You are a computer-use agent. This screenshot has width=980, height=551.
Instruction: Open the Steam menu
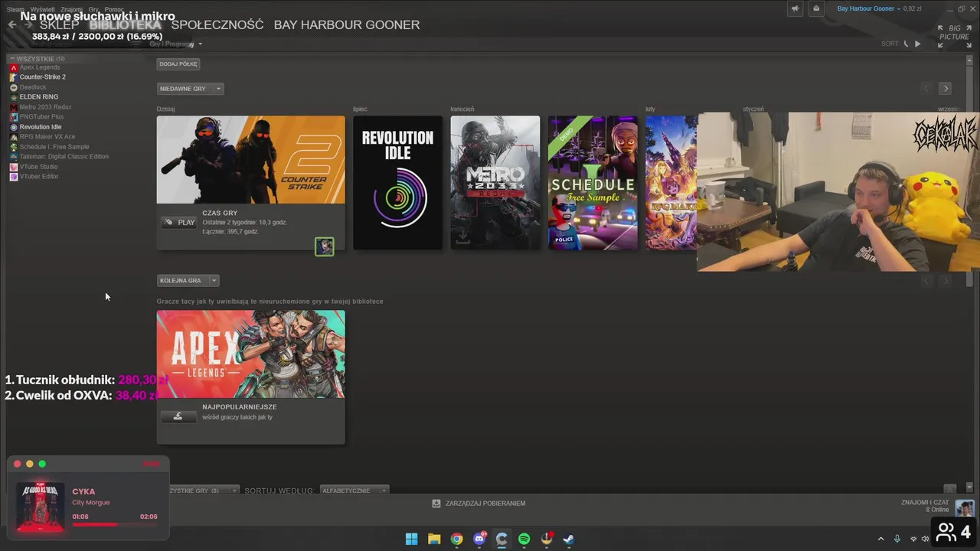click(15, 9)
